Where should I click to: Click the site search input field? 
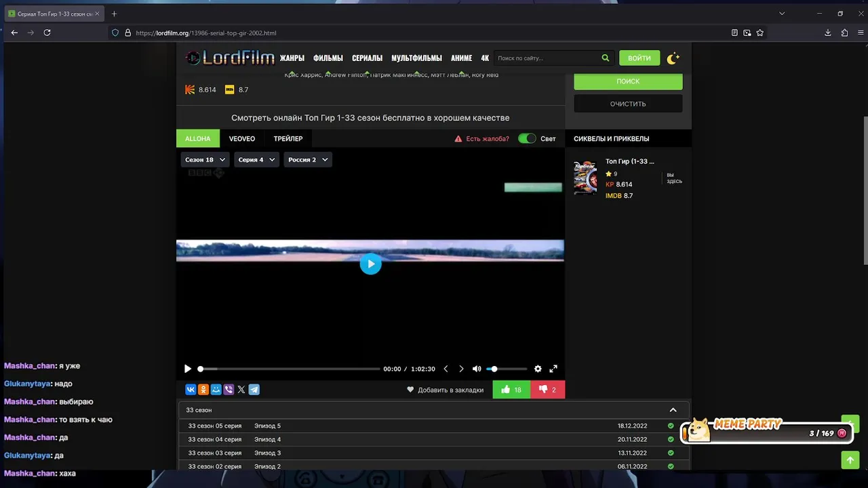point(546,58)
